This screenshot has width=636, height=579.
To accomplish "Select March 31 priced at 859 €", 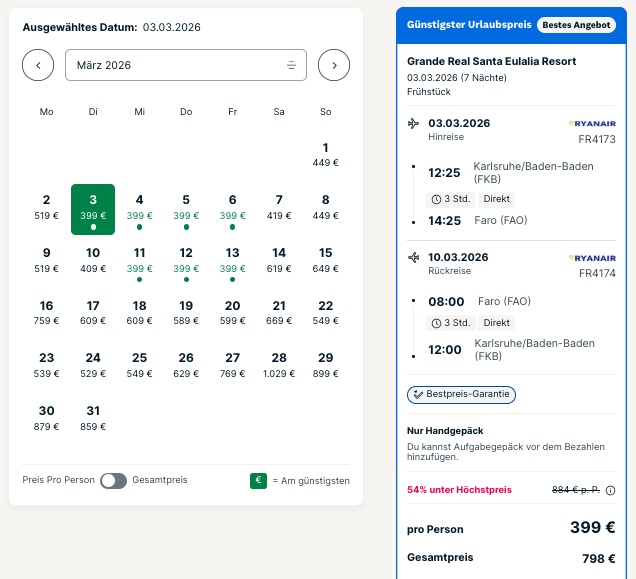I will tap(93, 417).
